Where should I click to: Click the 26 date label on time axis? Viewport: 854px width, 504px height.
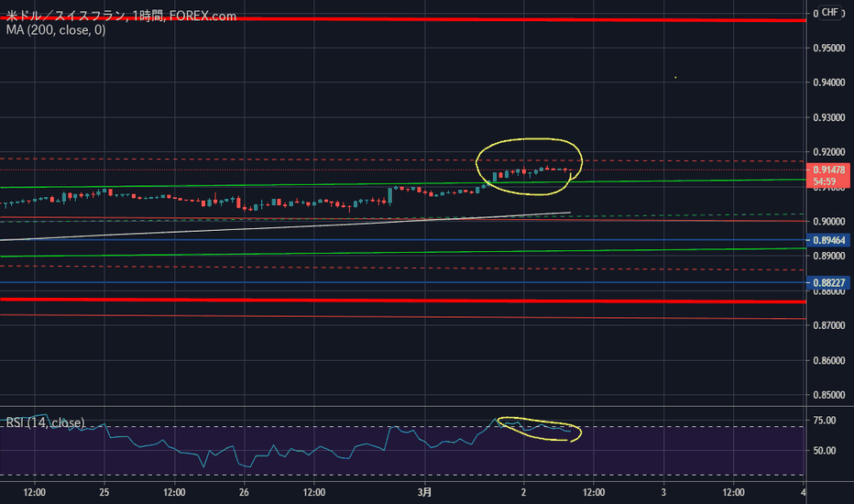coord(244,492)
